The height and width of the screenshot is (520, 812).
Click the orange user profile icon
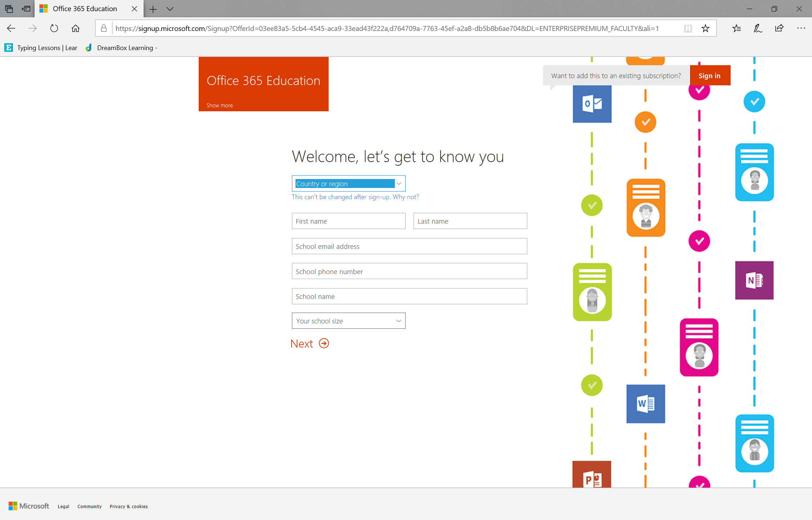pos(646,207)
